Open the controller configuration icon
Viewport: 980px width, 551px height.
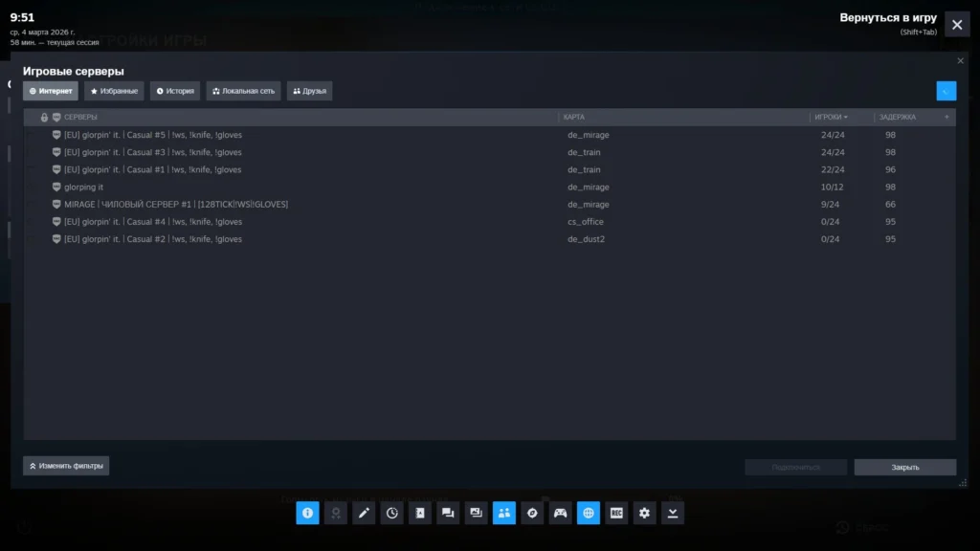(560, 513)
